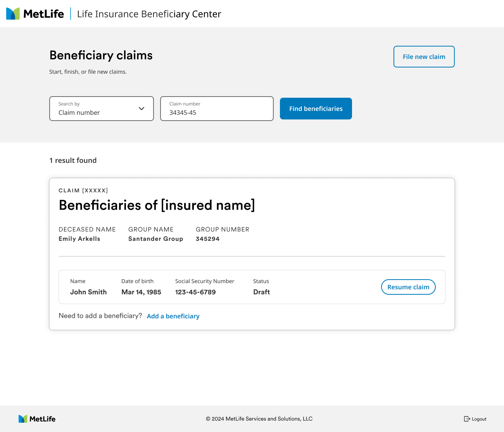This screenshot has height=432, width=504.
Task: Click date of birth Mar 14, 1985
Action: coord(141,292)
